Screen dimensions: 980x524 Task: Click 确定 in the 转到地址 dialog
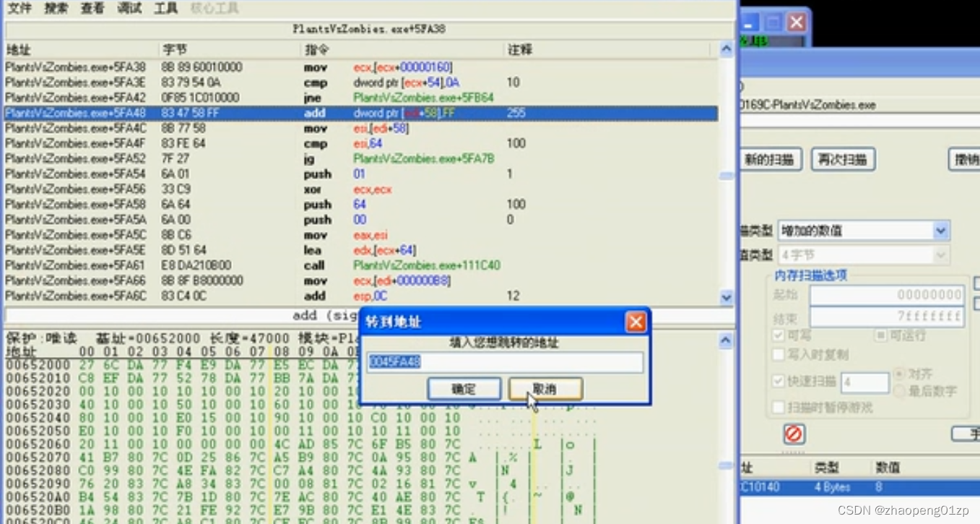pyautogui.click(x=464, y=389)
